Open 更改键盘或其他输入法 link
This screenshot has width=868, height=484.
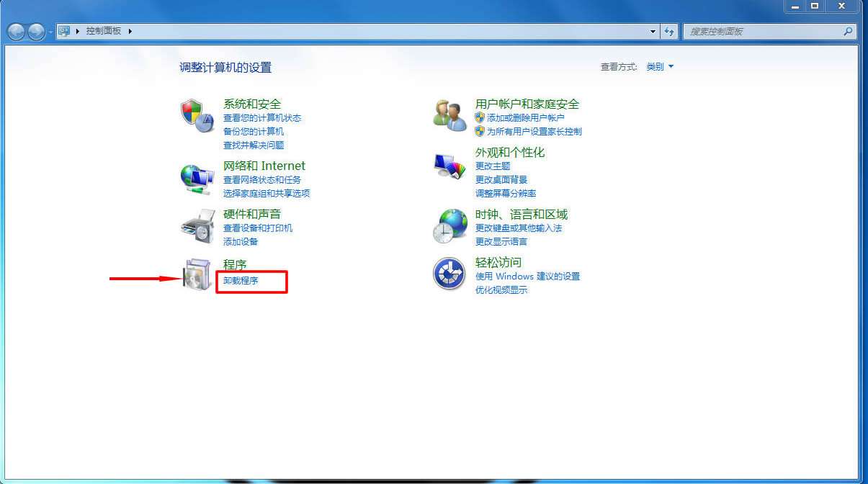point(519,228)
